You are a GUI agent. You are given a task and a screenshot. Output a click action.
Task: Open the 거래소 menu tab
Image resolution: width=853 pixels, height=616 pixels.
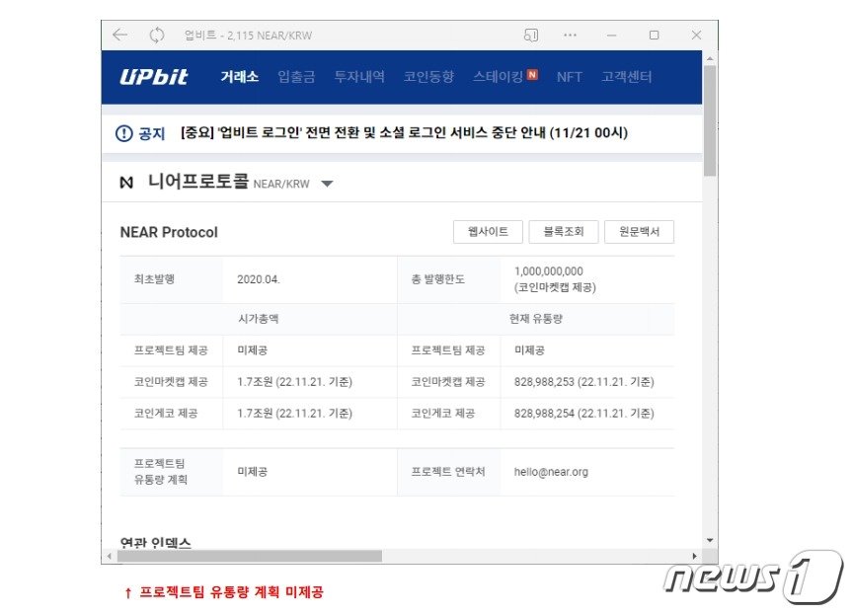[239, 77]
